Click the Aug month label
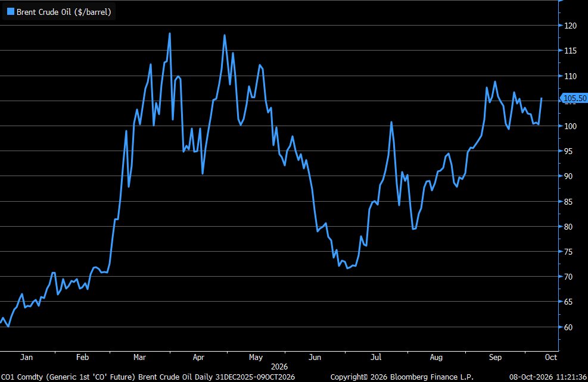This screenshot has width=588, height=382. click(436, 357)
